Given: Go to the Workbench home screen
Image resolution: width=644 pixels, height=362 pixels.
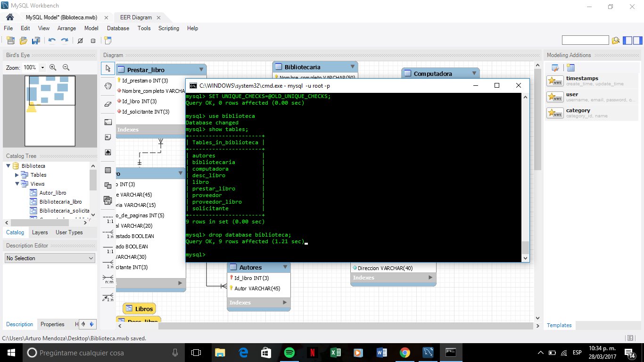Looking at the screenshot, I should (x=10, y=17).
